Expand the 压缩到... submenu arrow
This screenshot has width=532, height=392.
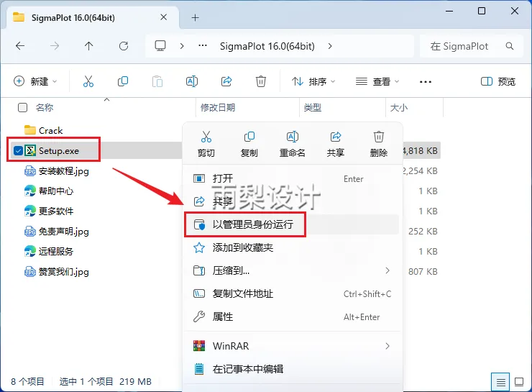click(x=387, y=270)
